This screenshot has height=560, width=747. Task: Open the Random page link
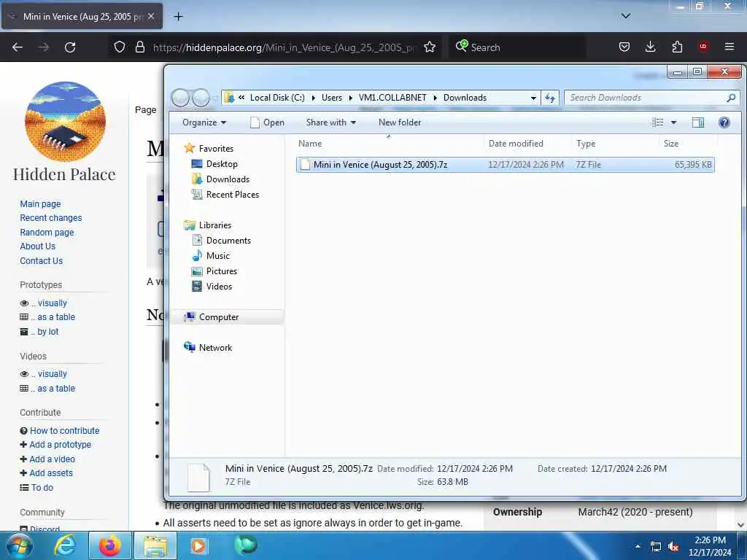pos(47,233)
